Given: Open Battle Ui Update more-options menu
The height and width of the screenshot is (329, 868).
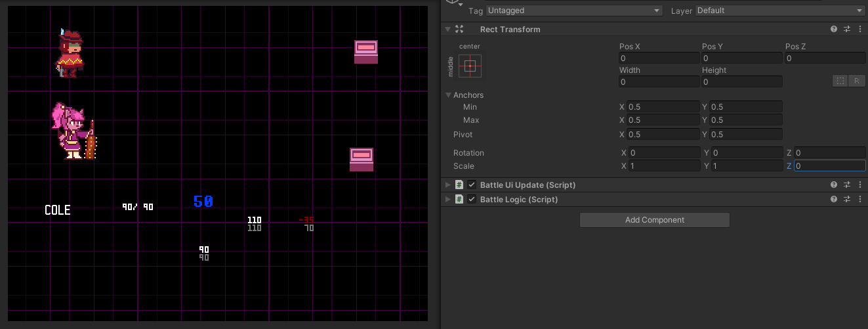Looking at the screenshot, I should [859, 185].
